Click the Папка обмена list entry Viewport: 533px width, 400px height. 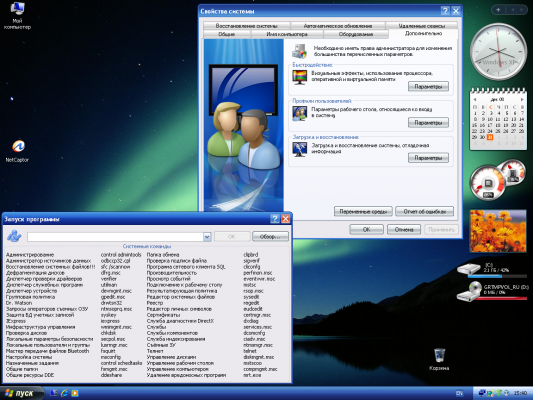pyautogui.click(x=163, y=255)
